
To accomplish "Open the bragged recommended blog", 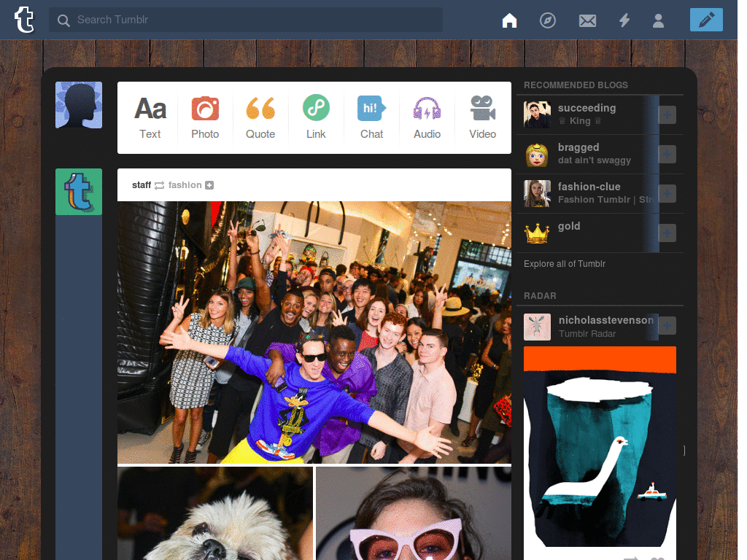I will 578,147.
